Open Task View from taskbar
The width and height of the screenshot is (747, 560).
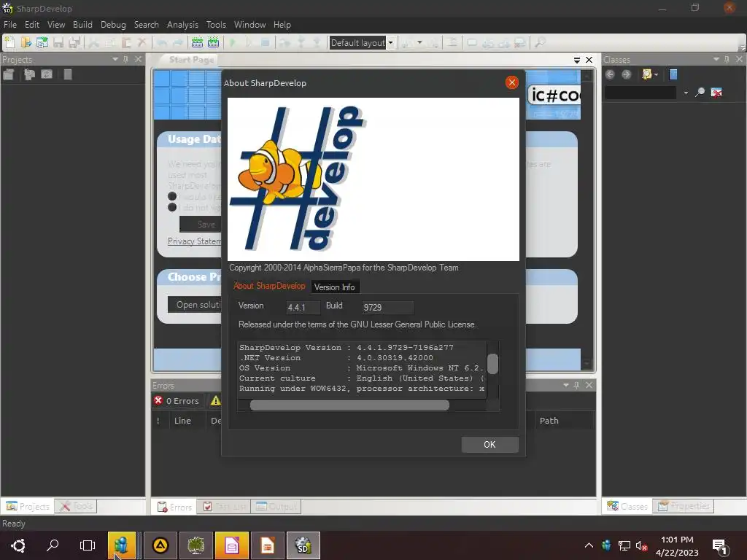88,545
